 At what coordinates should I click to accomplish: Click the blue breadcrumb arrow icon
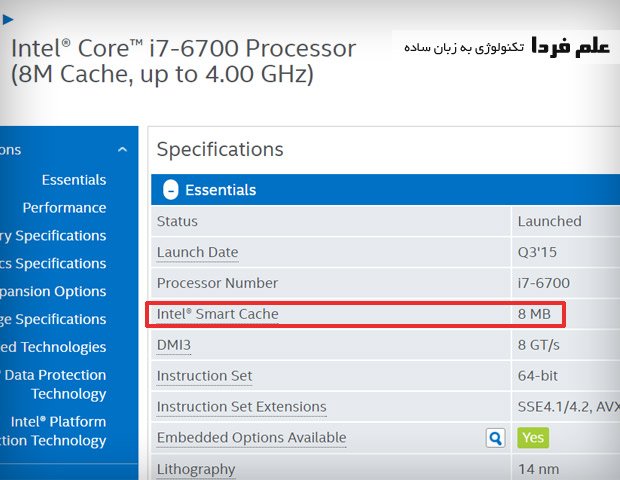tap(8, 18)
